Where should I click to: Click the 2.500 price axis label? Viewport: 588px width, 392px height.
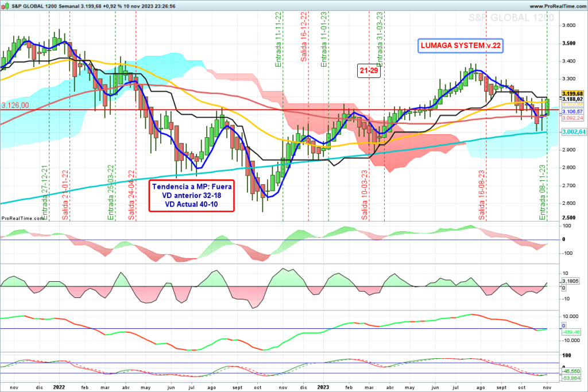569,218
